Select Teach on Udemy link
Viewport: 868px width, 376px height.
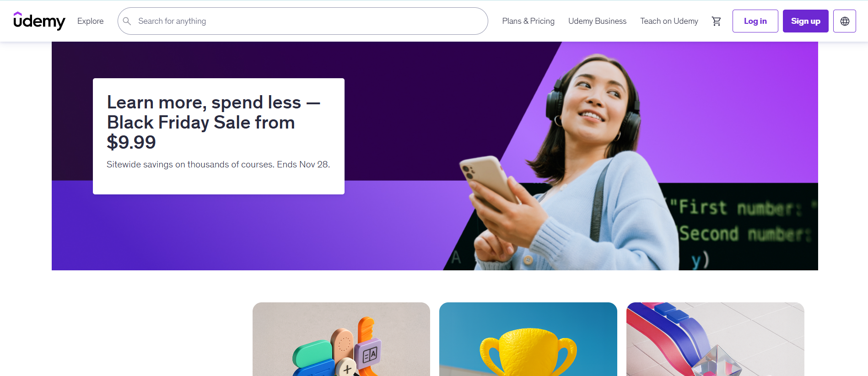(x=669, y=21)
